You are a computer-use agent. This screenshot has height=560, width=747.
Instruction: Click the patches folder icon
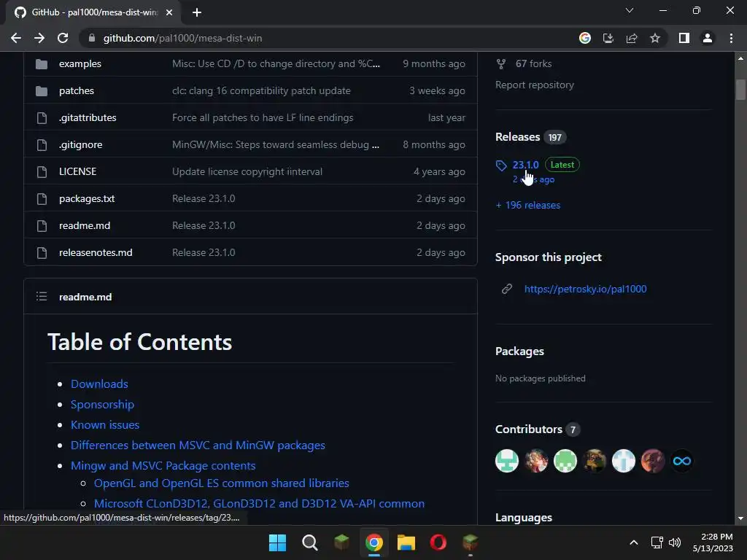coord(42,90)
